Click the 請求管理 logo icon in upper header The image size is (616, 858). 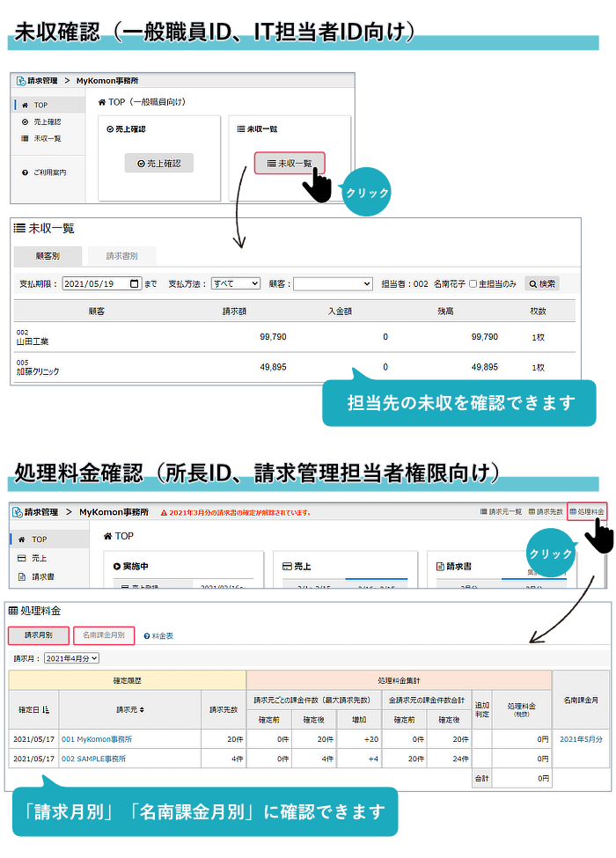(21, 80)
